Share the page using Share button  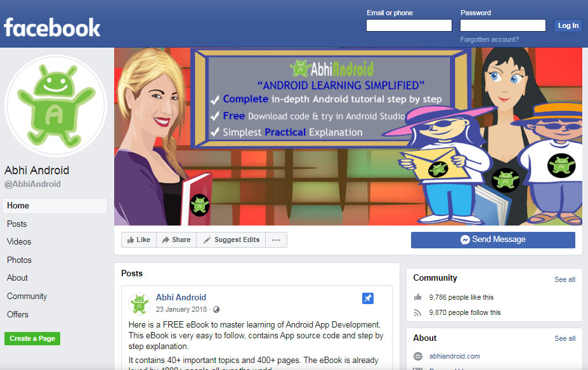coord(176,239)
